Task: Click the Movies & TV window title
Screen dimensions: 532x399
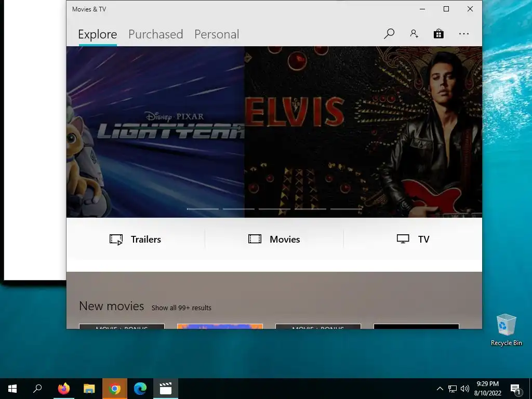Action: point(89,9)
